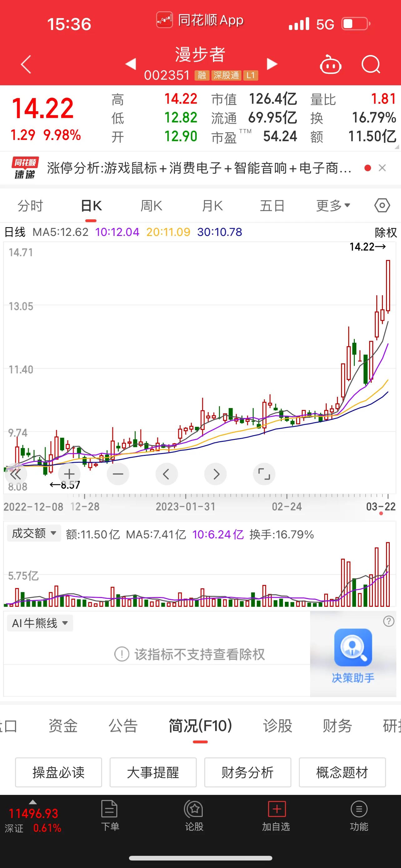Zoom out chart with minus button
Viewport: 401px width, 868px height.
118,474
